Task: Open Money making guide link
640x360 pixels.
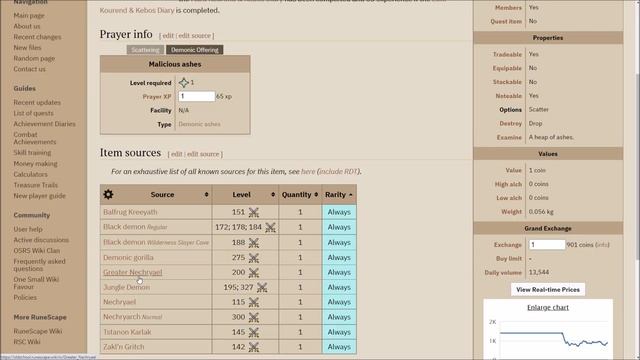Action: pyautogui.click(x=36, y=164)
